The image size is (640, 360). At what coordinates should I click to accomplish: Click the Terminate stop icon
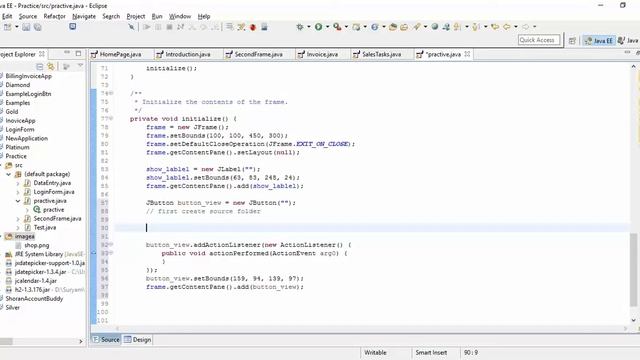[x=169, y=27]
